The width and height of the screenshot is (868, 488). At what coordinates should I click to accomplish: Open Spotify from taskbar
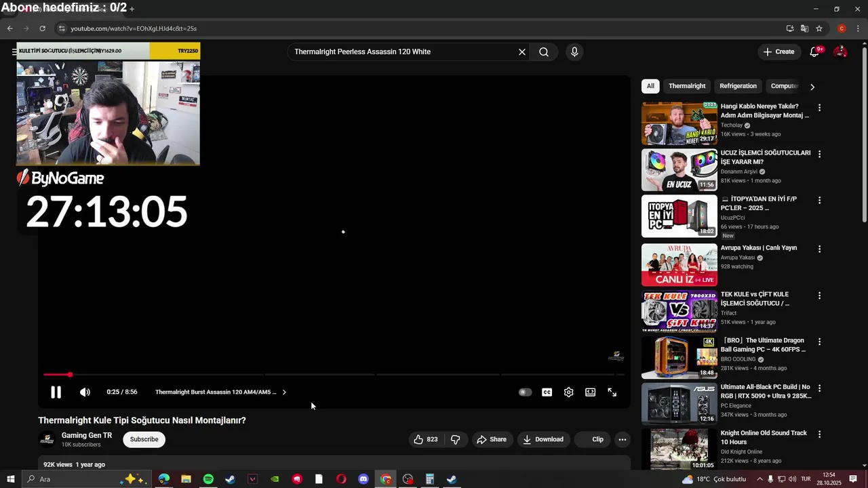(x=208, y=479)
